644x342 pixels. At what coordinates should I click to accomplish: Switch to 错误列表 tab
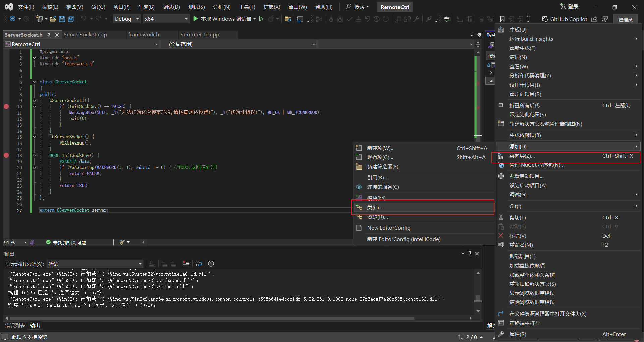[15, 325]
